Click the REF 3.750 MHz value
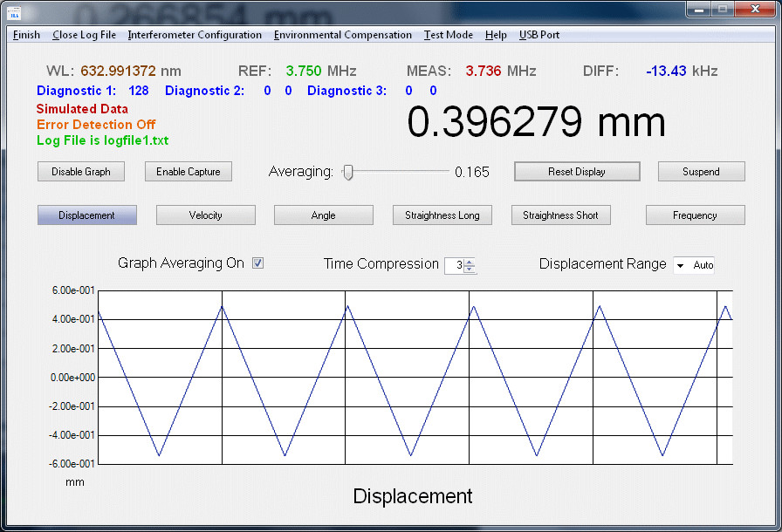This screenshot has height=532, width=782. 303,71
